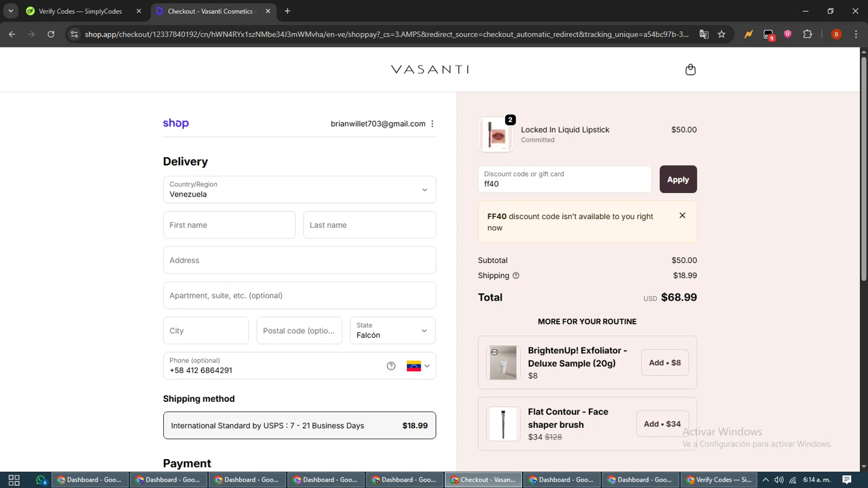Reload the checkout page
Screen dimensions: 868x488
point(51,34)
